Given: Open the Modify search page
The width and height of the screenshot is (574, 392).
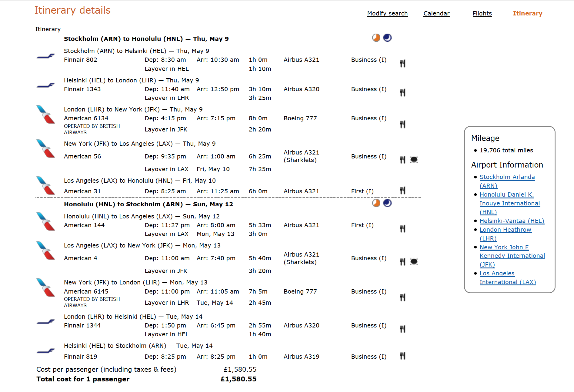Looking at the screenshot, I should (x=387, y=13).
